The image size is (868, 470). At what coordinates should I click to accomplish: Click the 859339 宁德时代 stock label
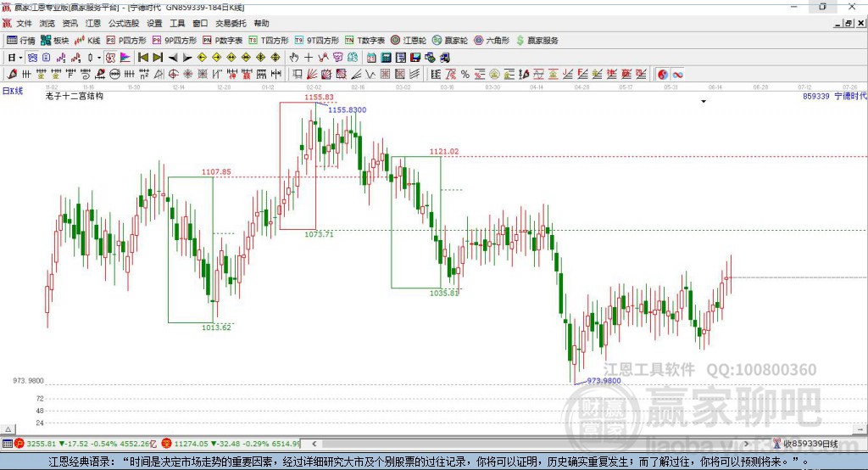pos(835,97)
